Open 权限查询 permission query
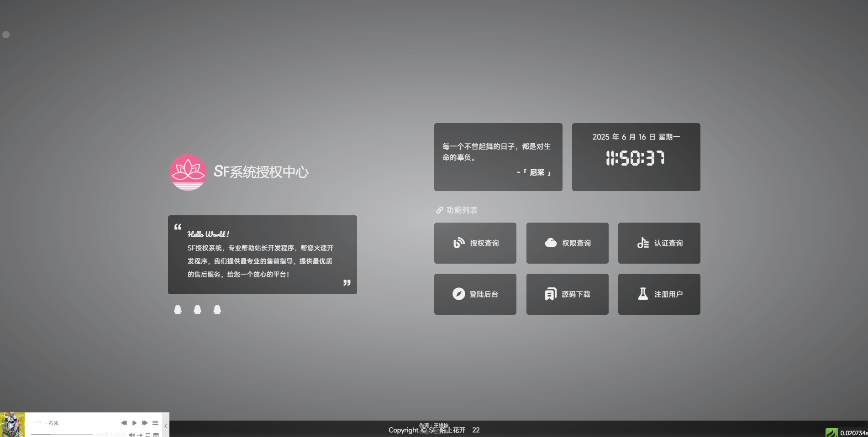The image size is (868, 437). tap(567, 243)
